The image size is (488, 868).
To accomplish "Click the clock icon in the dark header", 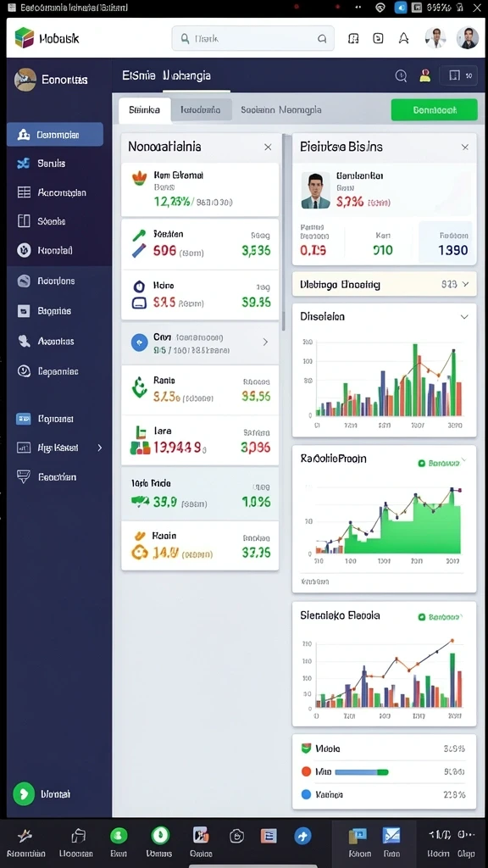I will point(401,75).
